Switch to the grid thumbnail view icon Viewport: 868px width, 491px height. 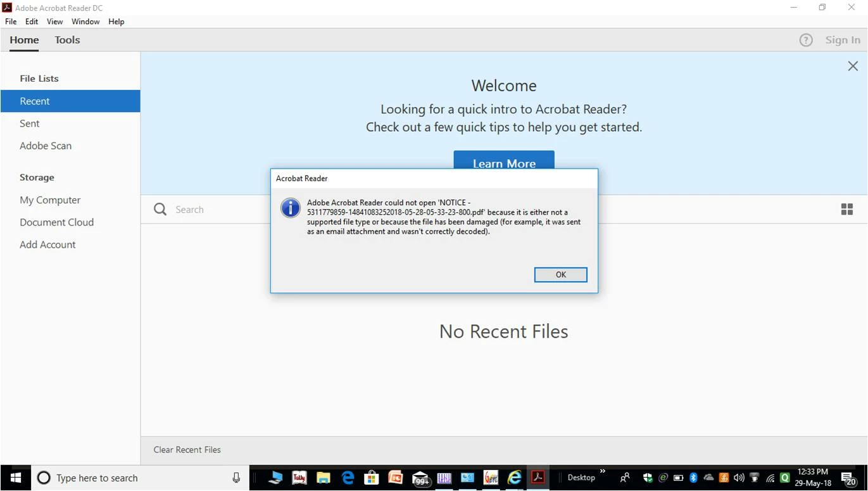click(x=846, y=210)
